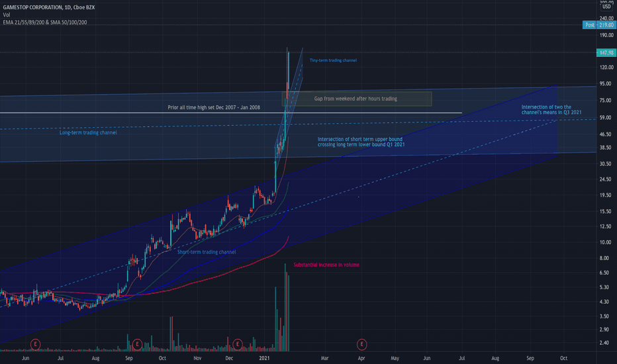Click the May label on time axis

tap(395, 358)
